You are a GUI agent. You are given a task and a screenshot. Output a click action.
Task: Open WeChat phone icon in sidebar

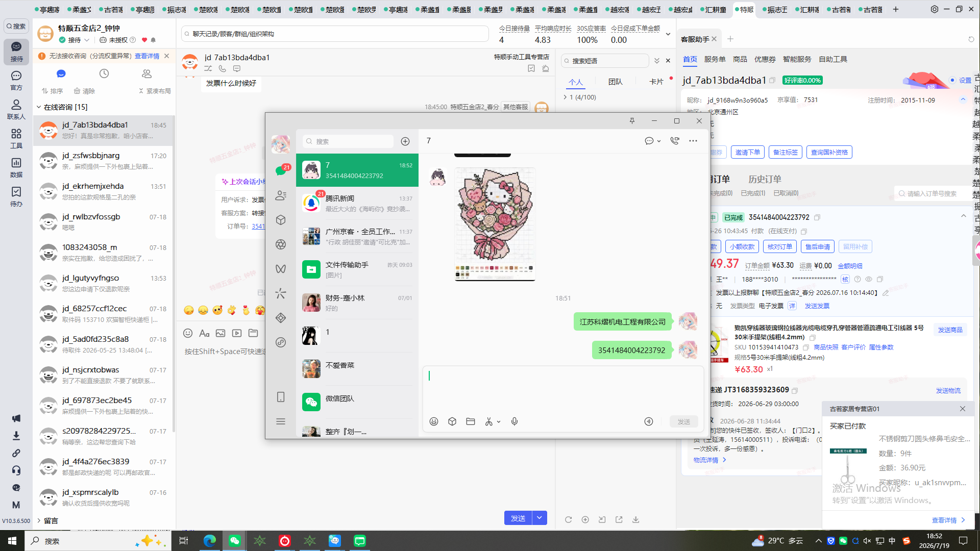coord(281,397)
